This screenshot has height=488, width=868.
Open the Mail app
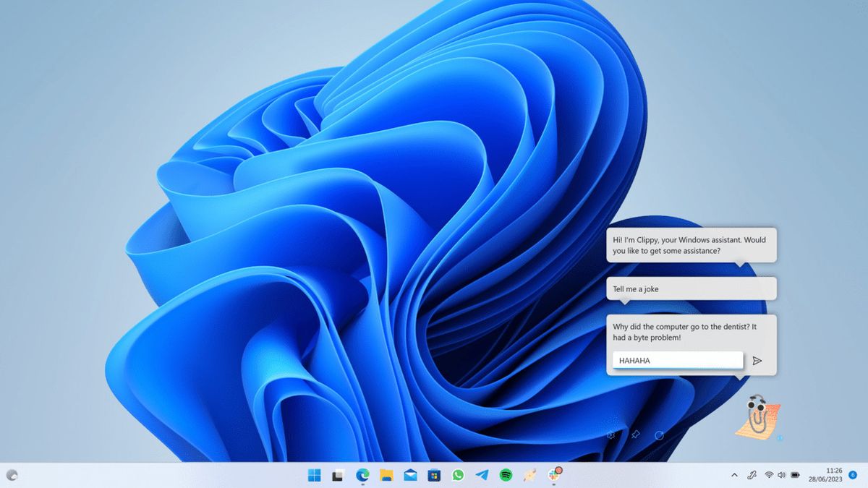pos(409,475)
